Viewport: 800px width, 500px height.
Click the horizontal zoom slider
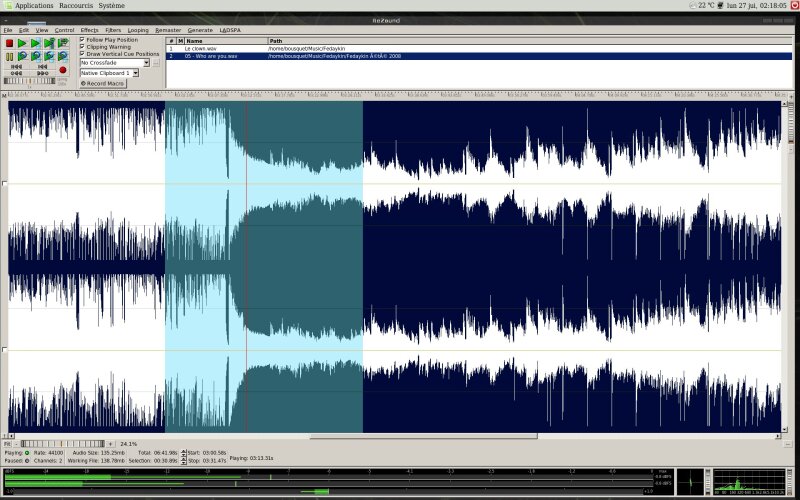(63, 444)
